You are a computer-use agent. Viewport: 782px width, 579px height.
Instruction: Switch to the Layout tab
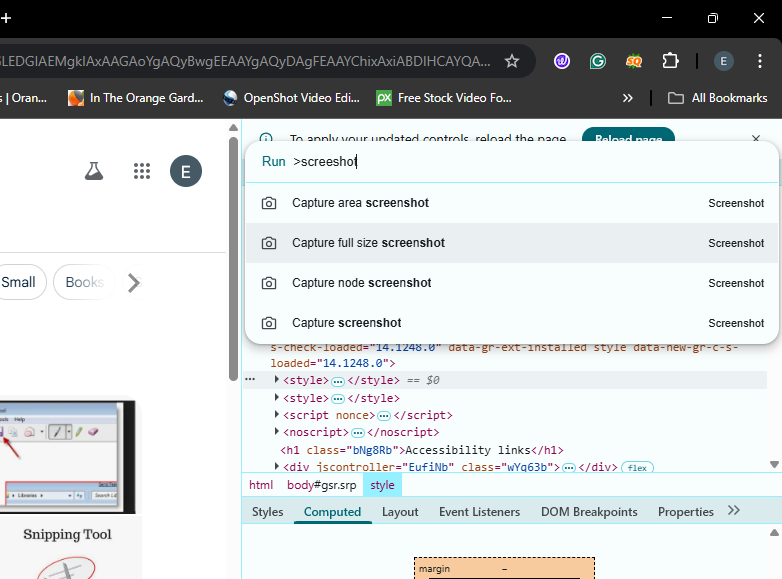point(400,512)
